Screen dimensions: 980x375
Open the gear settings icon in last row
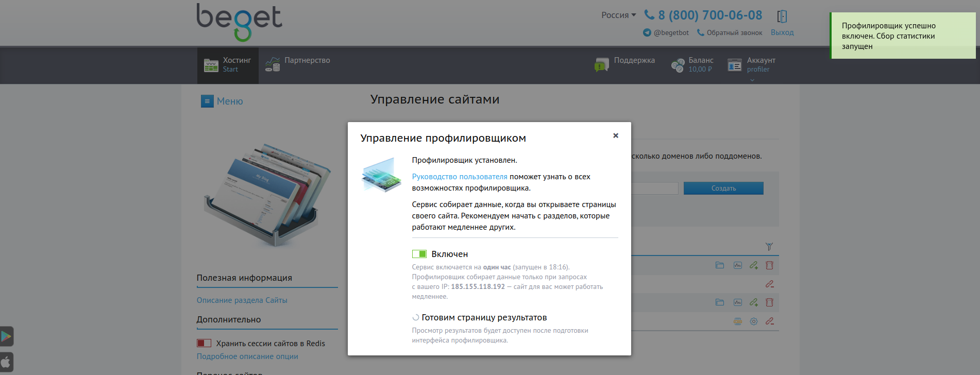pyautogui.click(x=754, y=321)
